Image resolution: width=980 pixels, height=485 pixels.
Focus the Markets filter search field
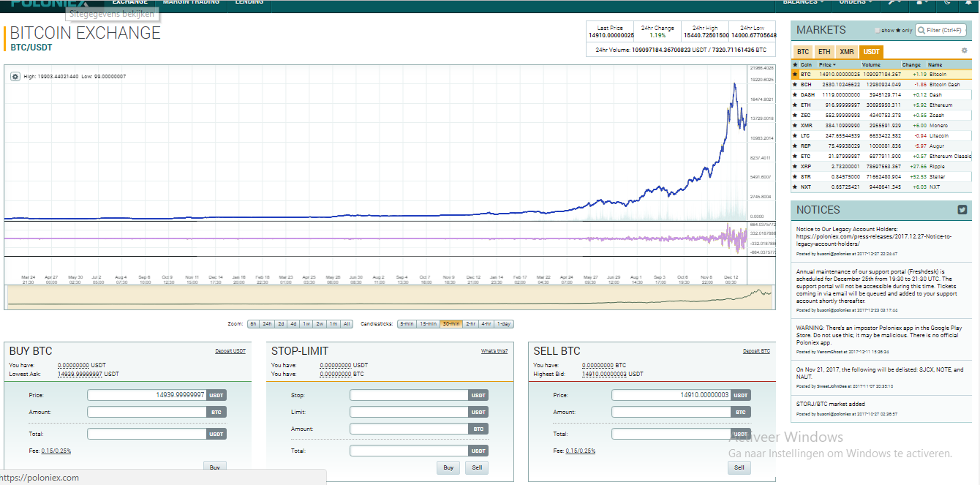click(942, 30)
